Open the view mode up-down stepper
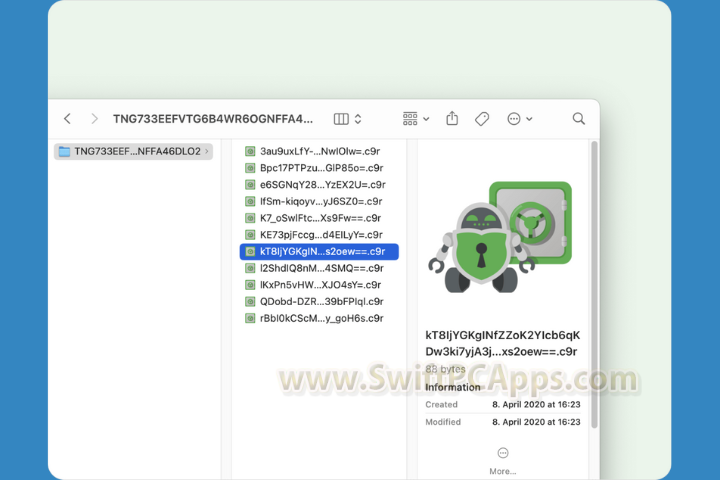The height and width of the screenshot is (480, 720). [x=358, y=119]
